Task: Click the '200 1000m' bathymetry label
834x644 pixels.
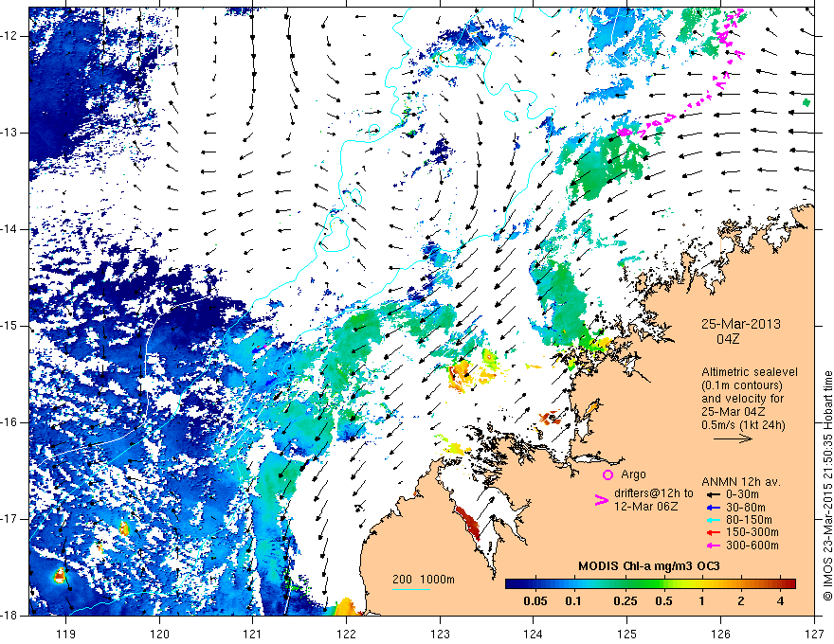Action: [x=424, y=580]
